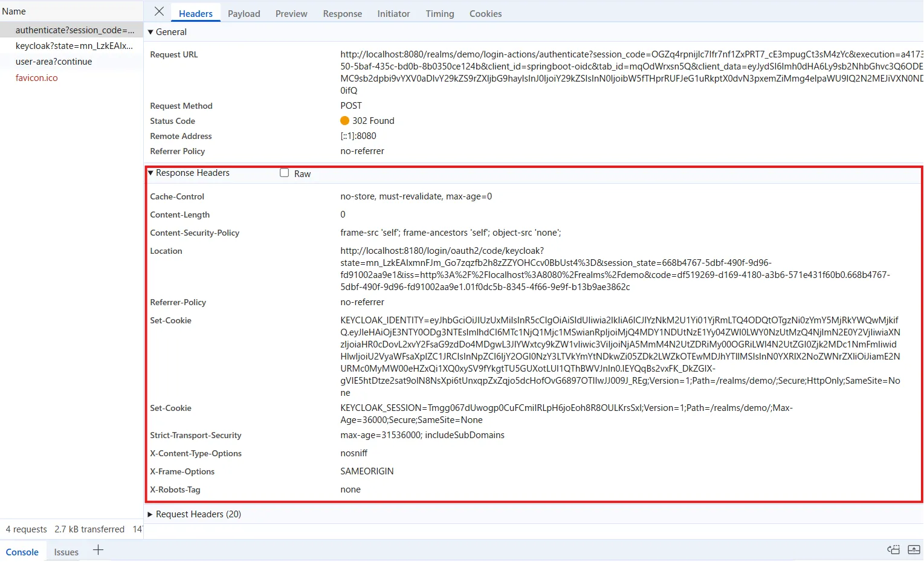The width and height of the screenshot is (924, 562).
Task: Select the user-area?continue request
Action: pos(54,62)
